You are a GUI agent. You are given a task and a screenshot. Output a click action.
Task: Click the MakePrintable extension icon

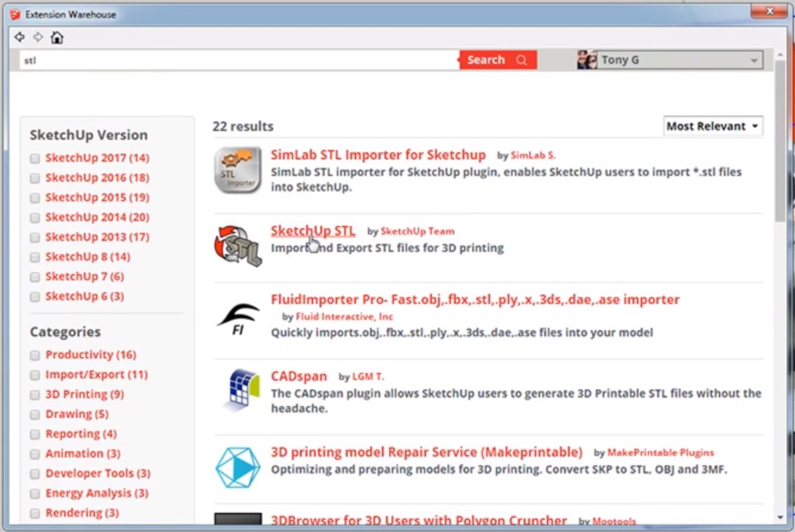[238, 467]
